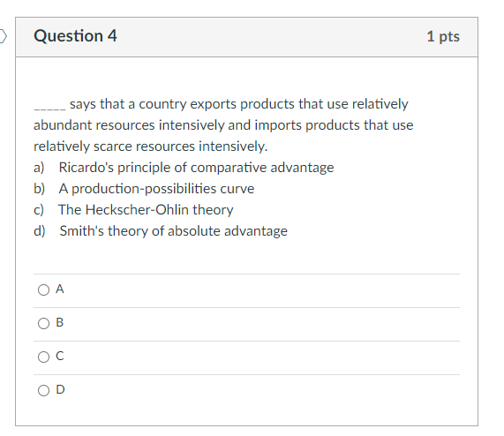Click Smith's theory of absolute advantage text

[x=174, y=231]
